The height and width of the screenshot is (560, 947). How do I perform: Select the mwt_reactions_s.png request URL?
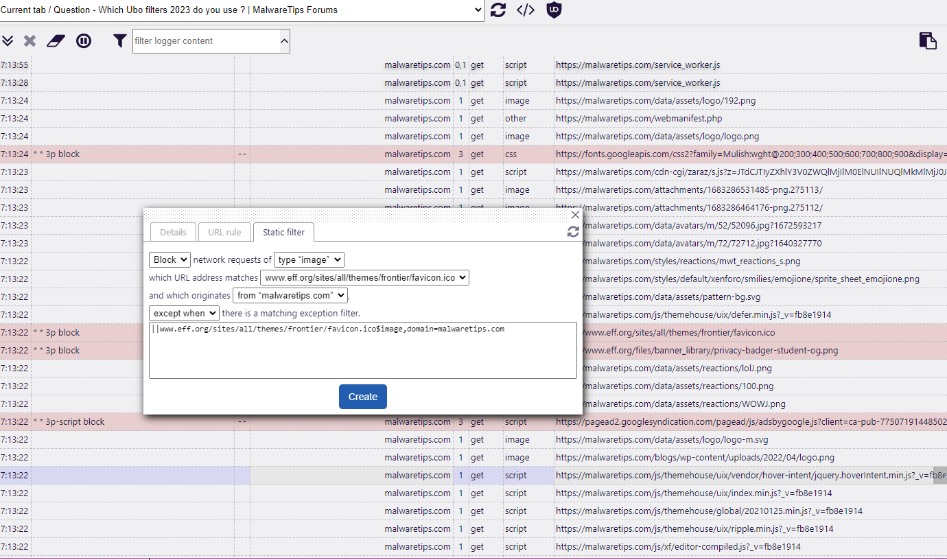[x=692, y=261]
